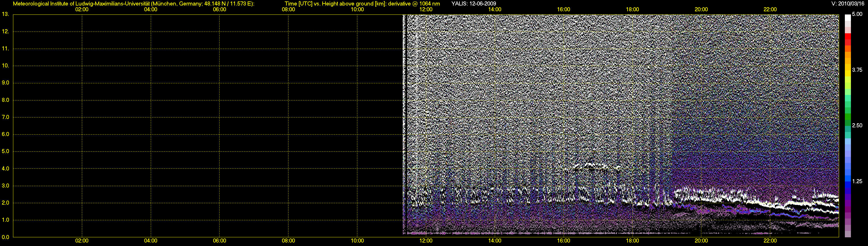The height and width of the screenshot is (246, 868).
Task: Click the 1.25 value on the color scale
Action: tap(857, 181)
